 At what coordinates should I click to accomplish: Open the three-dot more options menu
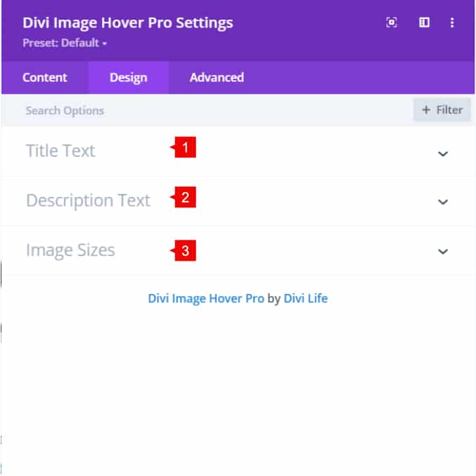tap(452, 22)
